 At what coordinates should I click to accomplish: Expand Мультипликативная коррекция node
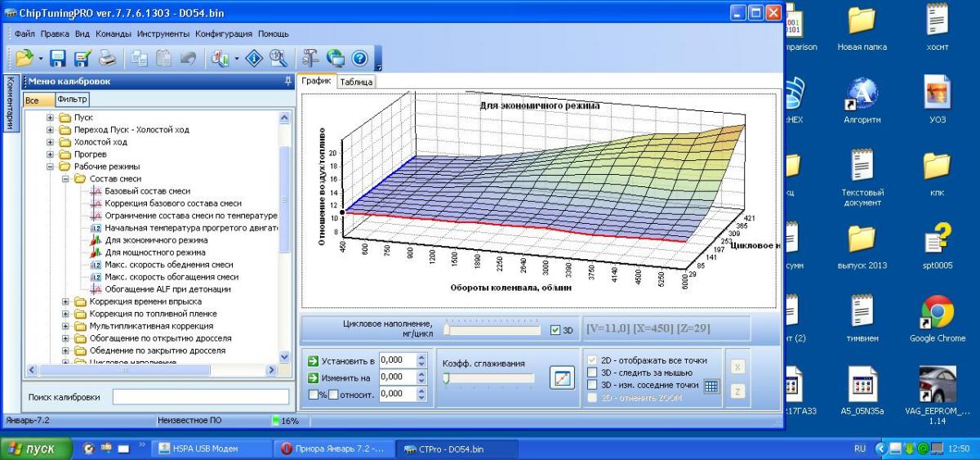pos(66,326)
